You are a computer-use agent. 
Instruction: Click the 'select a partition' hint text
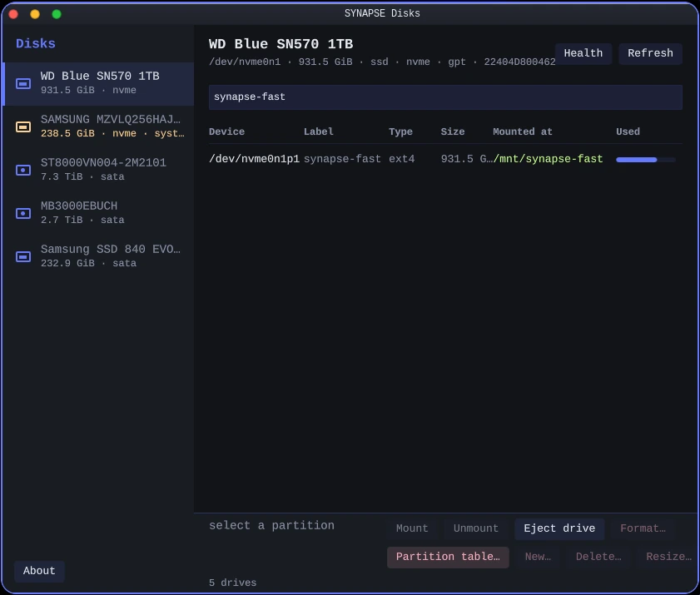click(271, 525)
